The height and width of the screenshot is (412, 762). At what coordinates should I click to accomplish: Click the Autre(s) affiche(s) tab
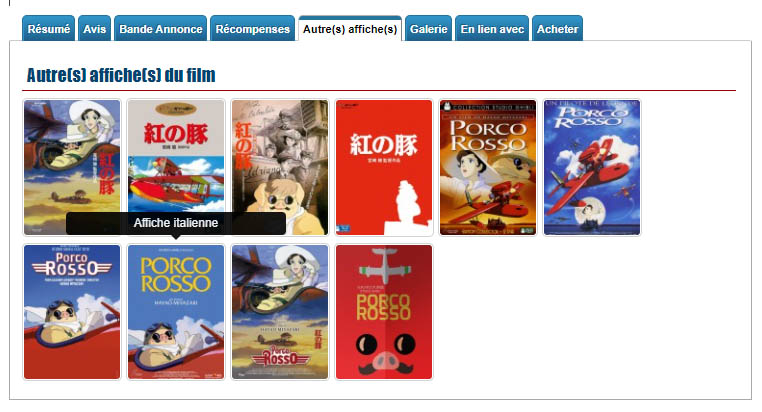point(350,29)
